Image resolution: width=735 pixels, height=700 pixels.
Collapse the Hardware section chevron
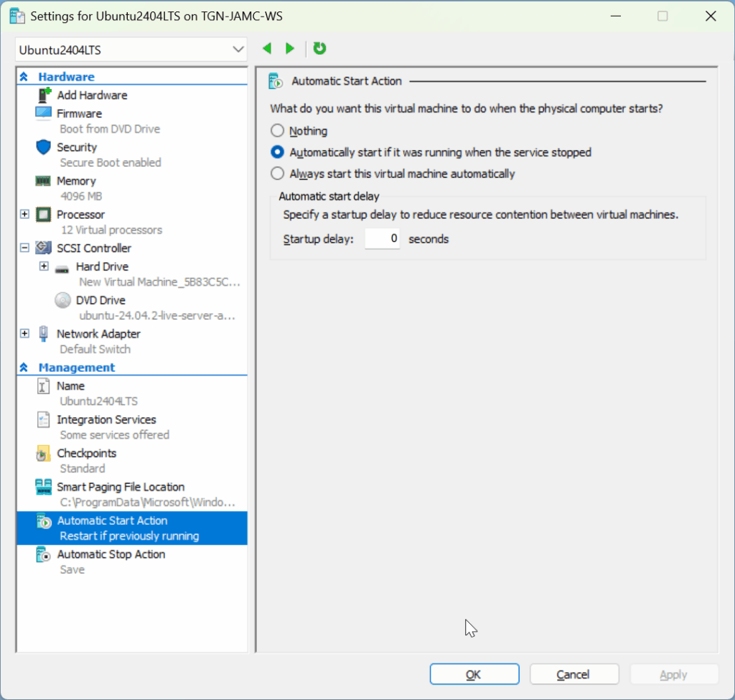tap(24, 76)
